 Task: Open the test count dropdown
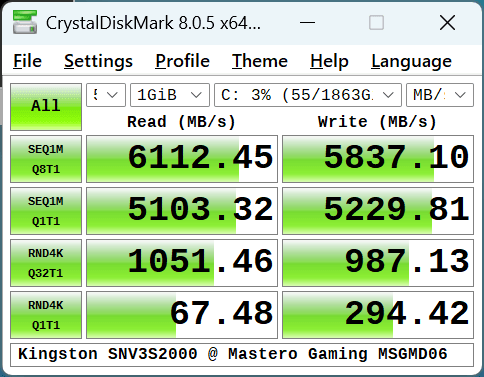106,95
